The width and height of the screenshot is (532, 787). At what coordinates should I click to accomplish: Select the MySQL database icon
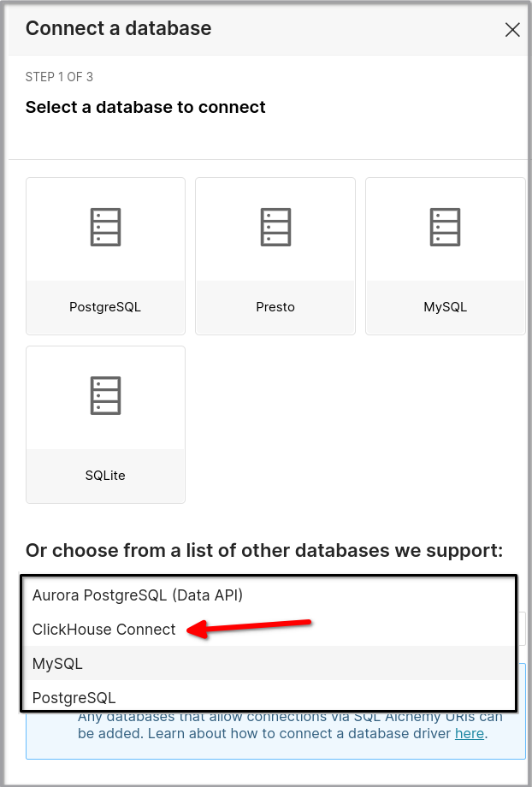(x=445, y=254)
